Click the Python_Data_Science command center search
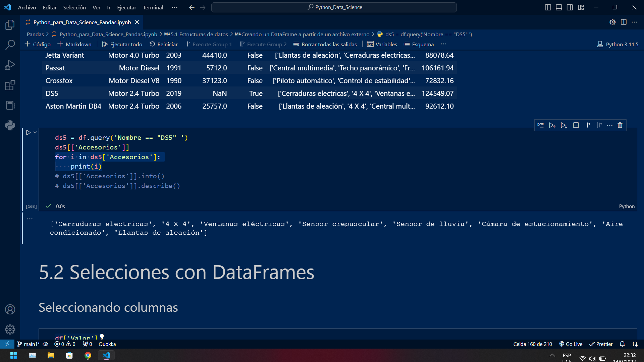The height and width of the screenshot is (362, 644). pos(334,7)
